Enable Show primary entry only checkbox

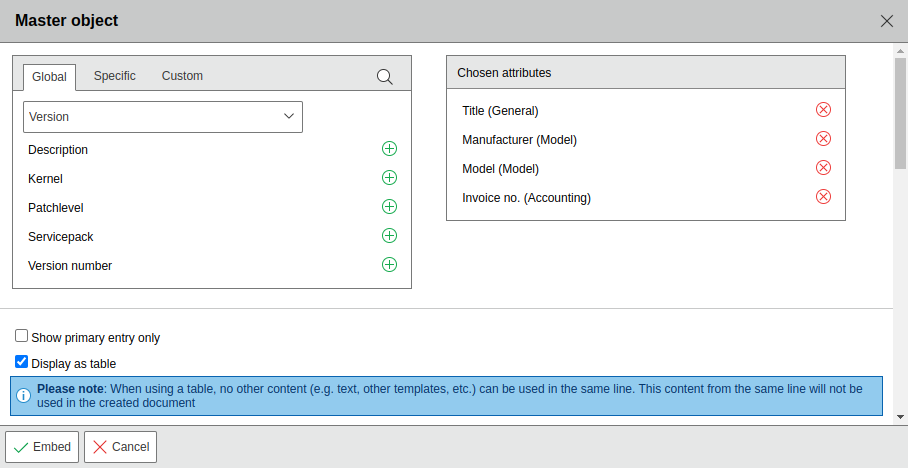tap(22, 337)
